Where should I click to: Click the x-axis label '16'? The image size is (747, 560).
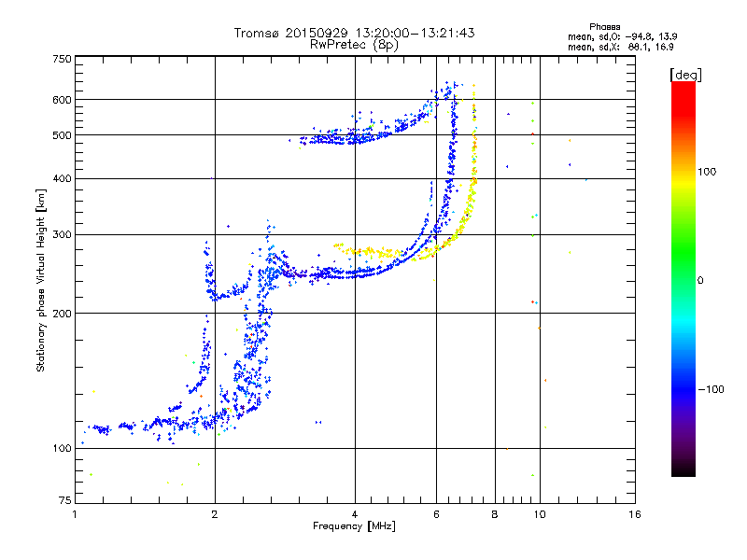[x=635, y=514]
